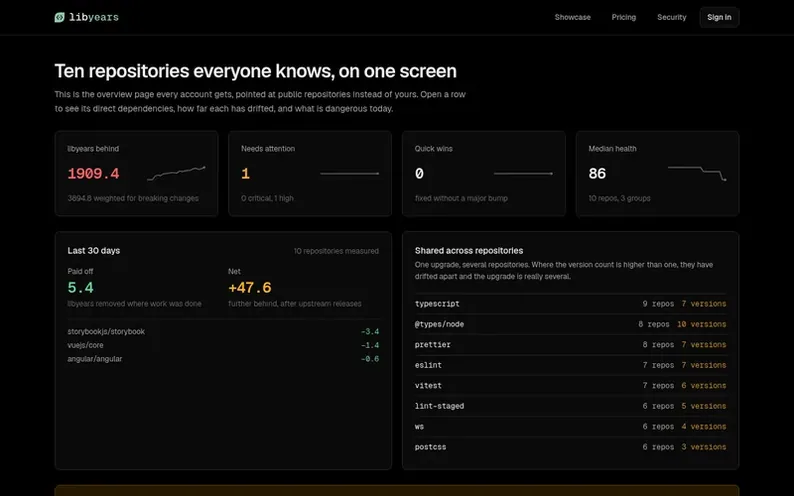This screenshot has width=794, height=496.
Task: Open the @types/node dependency row
Action: 570,324
